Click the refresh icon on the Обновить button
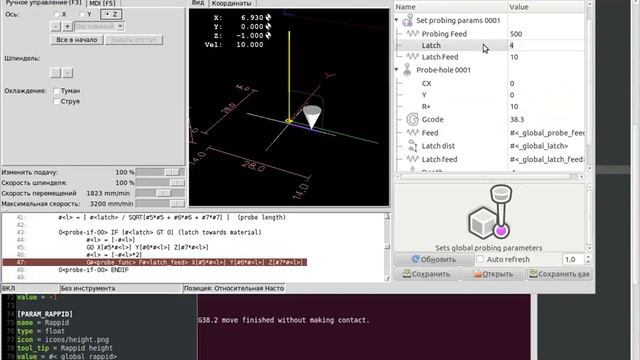Viewport: 640px width, 360px height. (x=416, y=259)
